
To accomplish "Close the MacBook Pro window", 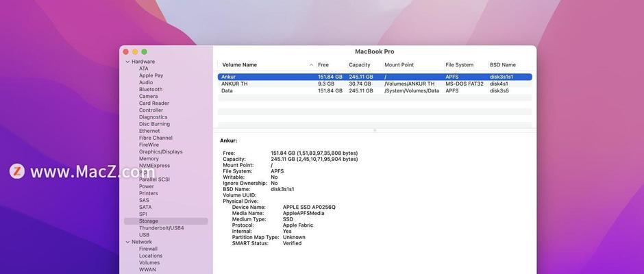I will tap(125, 52).
